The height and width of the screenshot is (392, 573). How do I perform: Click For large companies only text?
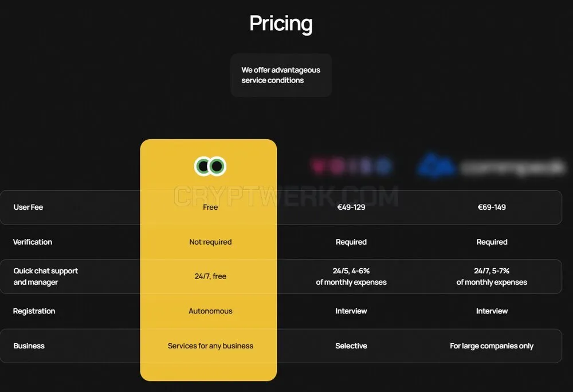pyautogui.click(x=492, y=346)
